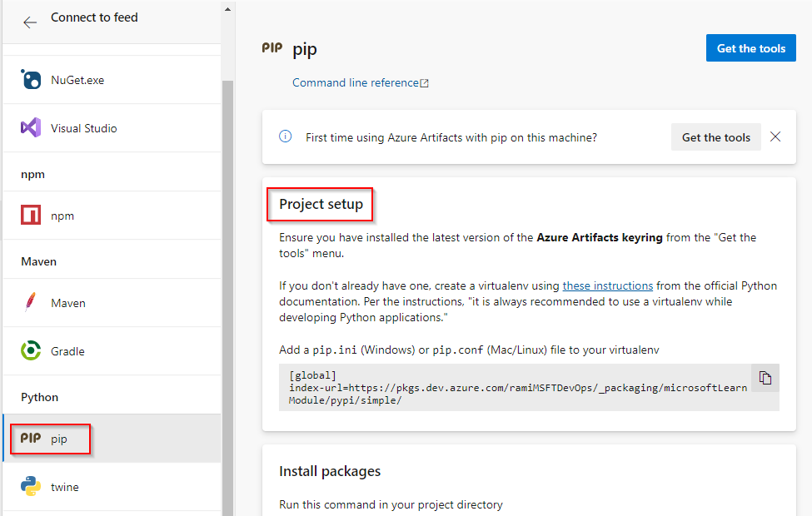
Task: Select the highlighted pip sidebar entry
Action: [x=50, y=439]
